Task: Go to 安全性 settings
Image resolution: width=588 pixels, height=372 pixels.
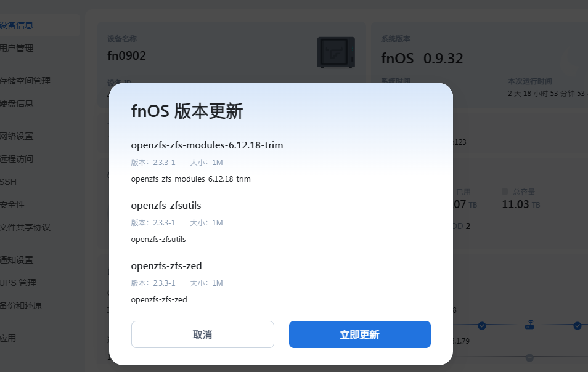Action: click(x=12, y=204)
